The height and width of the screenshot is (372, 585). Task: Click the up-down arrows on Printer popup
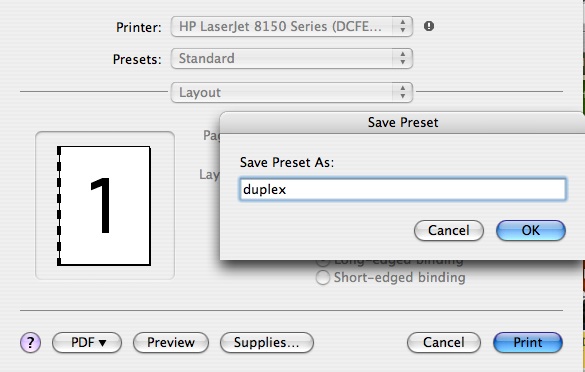[x=403, y=26]
